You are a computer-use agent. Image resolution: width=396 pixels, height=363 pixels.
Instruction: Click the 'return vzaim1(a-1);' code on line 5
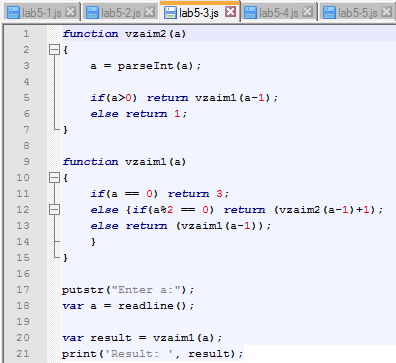click(x=212, y=98)
